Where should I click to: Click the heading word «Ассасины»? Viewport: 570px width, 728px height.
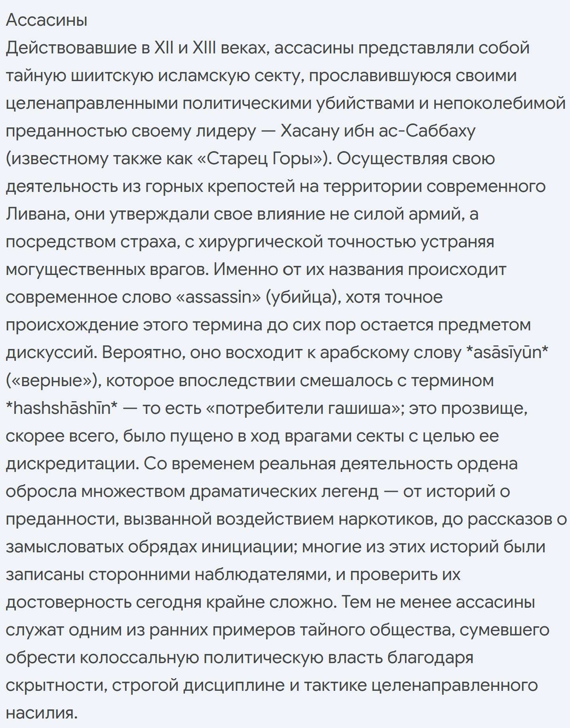47,20
